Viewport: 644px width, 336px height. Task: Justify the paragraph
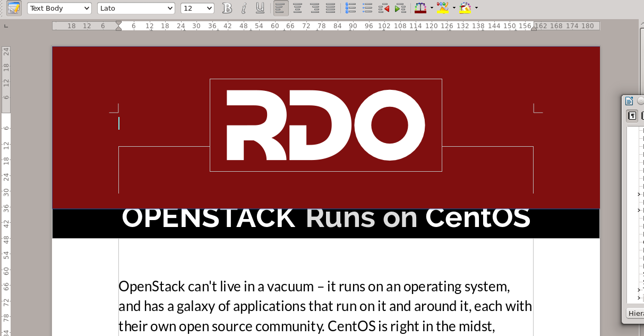(x=330, y=8)
